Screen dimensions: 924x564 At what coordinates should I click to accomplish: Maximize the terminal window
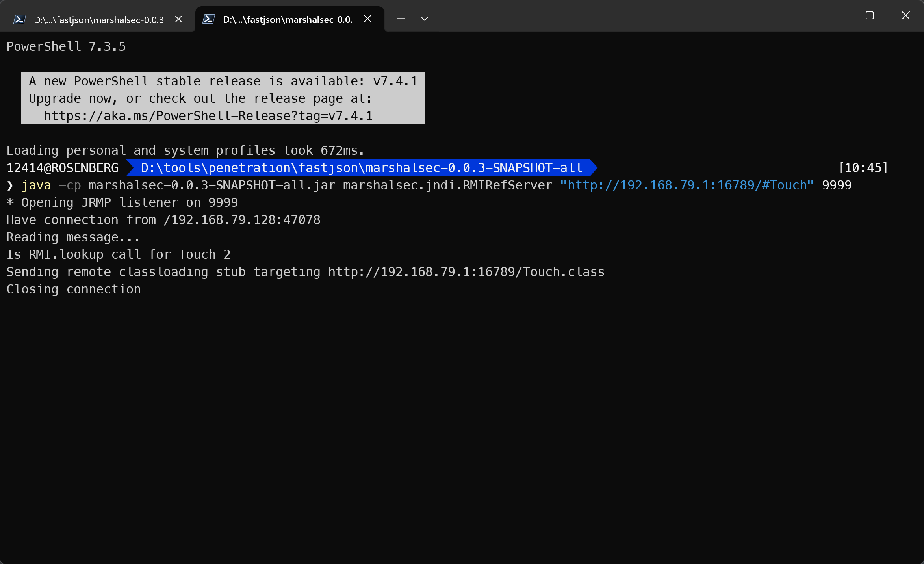click(x=870, y=16)
